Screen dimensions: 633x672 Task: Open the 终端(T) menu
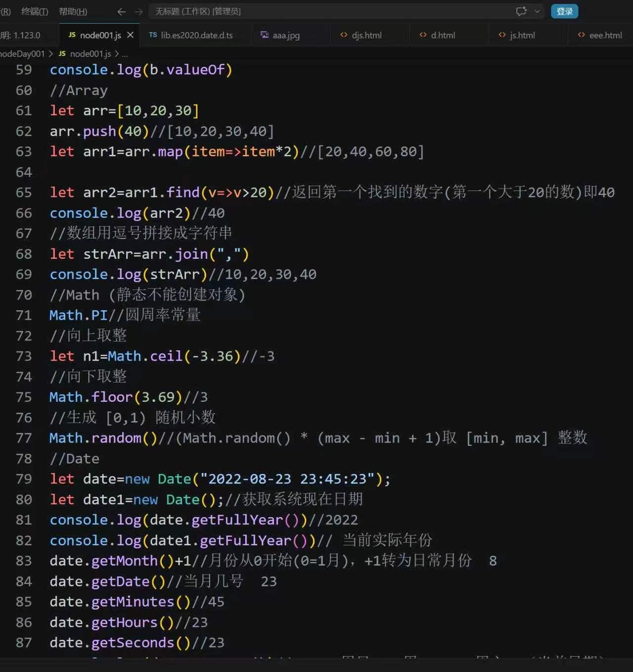35,11
